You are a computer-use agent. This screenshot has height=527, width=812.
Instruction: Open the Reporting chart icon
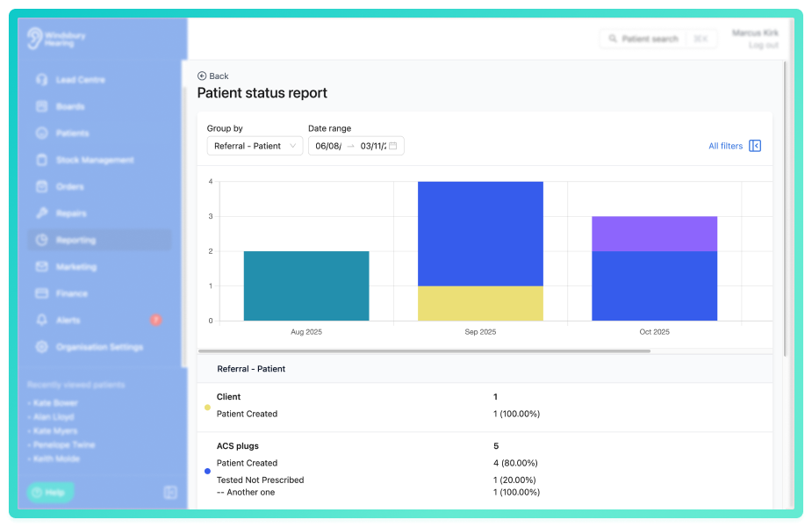click(x=42, y=240)
